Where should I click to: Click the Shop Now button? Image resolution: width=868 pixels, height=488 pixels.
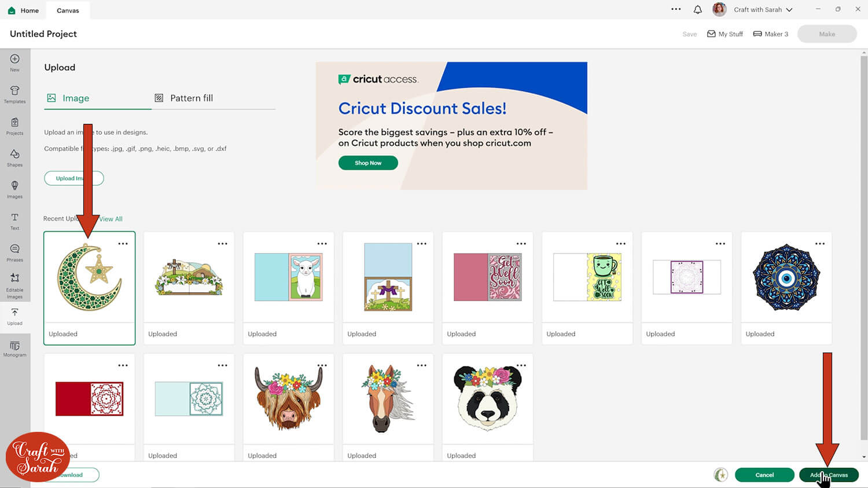368,163
